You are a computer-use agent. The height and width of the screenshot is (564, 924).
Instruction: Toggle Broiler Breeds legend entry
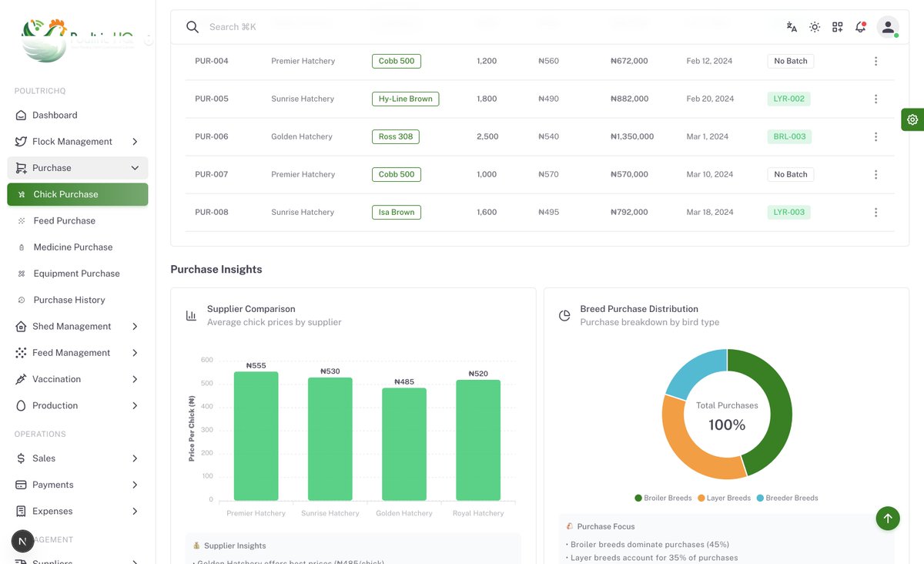coord(663,498)
